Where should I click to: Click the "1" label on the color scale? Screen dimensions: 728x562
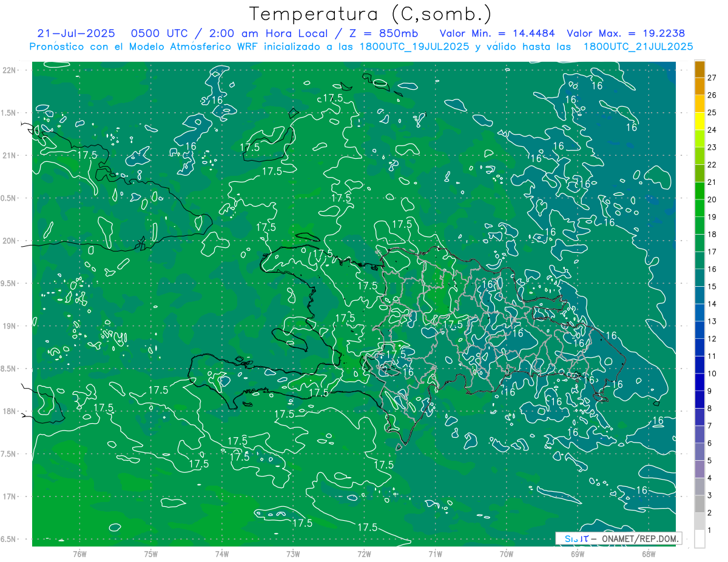(x=710, y=530)
